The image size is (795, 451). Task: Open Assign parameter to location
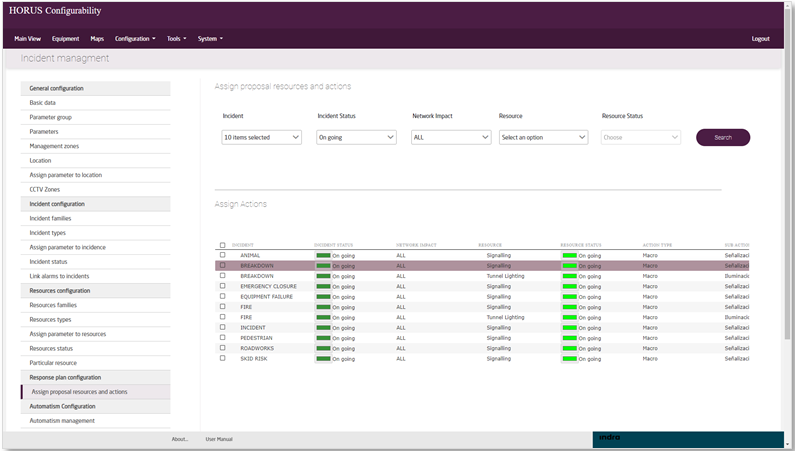(95, 175)
